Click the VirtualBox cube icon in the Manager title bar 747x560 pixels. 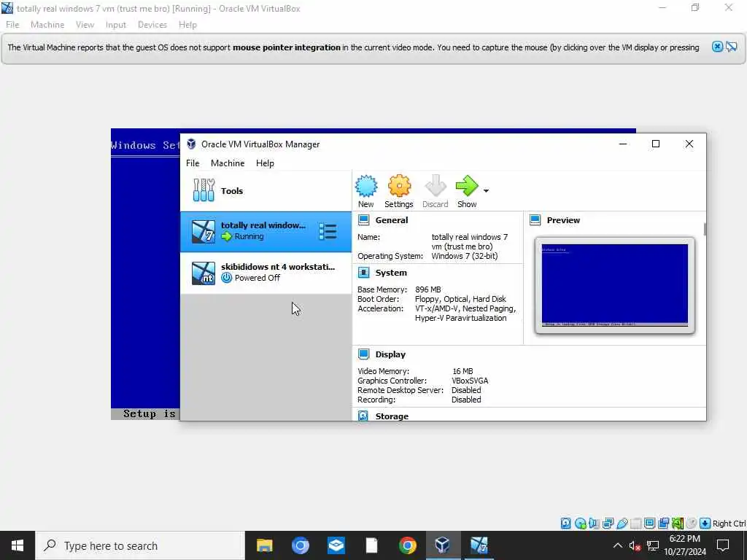click(x=191, y=144)
